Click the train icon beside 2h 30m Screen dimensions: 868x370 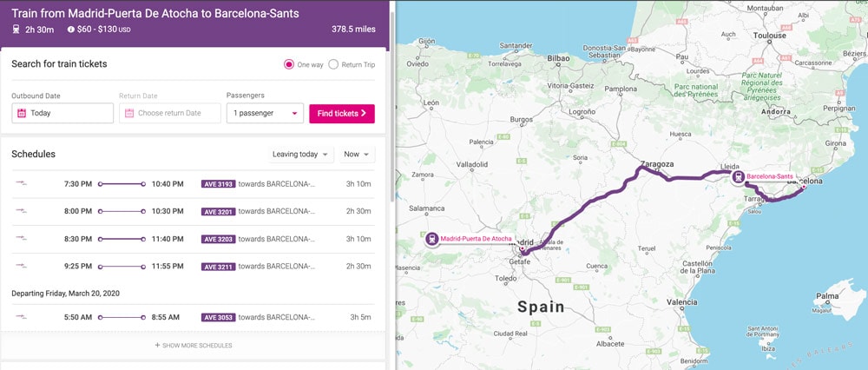tap(16, 30)
